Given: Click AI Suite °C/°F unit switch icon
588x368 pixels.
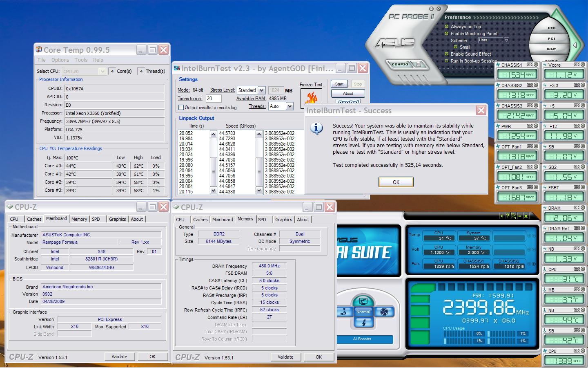Looking at the screenshot, I should tap(514, 216).
